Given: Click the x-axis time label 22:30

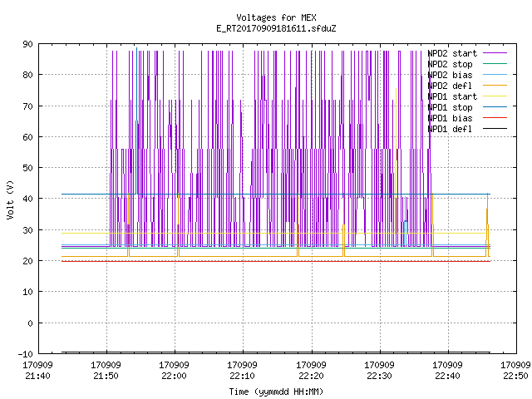Looking at the screenshot, I should pos(379,376).
